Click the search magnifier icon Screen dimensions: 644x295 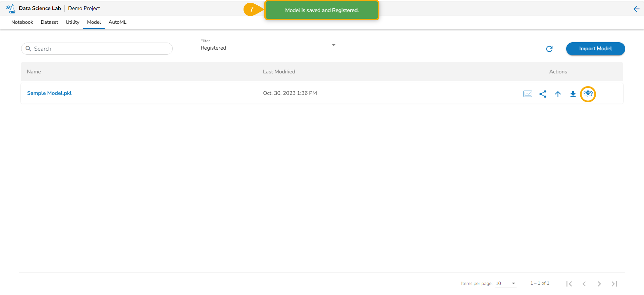click(x=29, y=49)
